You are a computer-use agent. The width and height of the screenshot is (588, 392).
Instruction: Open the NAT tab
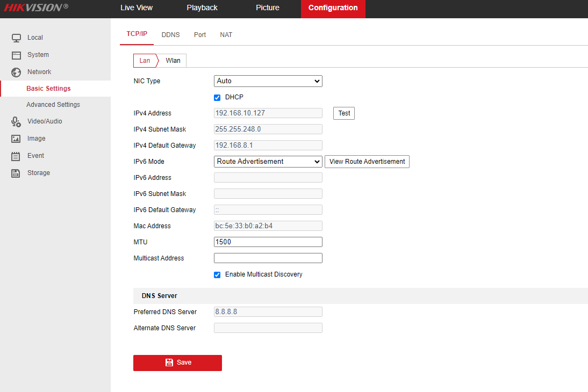click(226, 34)
